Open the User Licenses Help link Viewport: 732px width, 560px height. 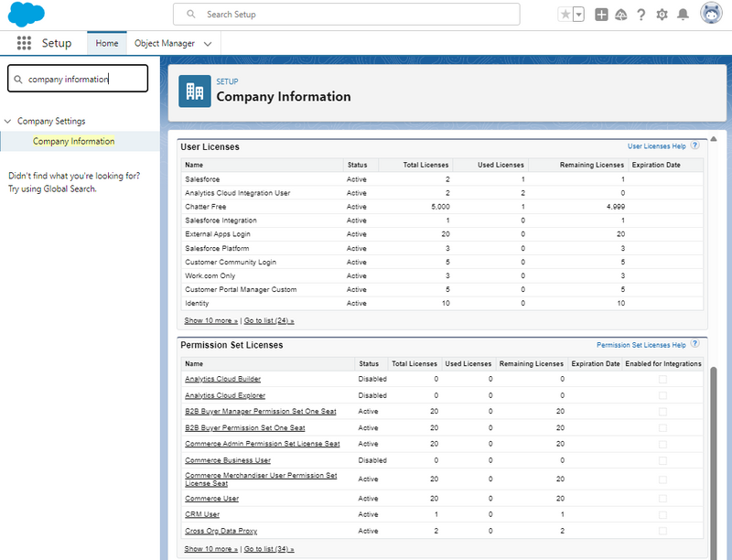tap(656, 146)
